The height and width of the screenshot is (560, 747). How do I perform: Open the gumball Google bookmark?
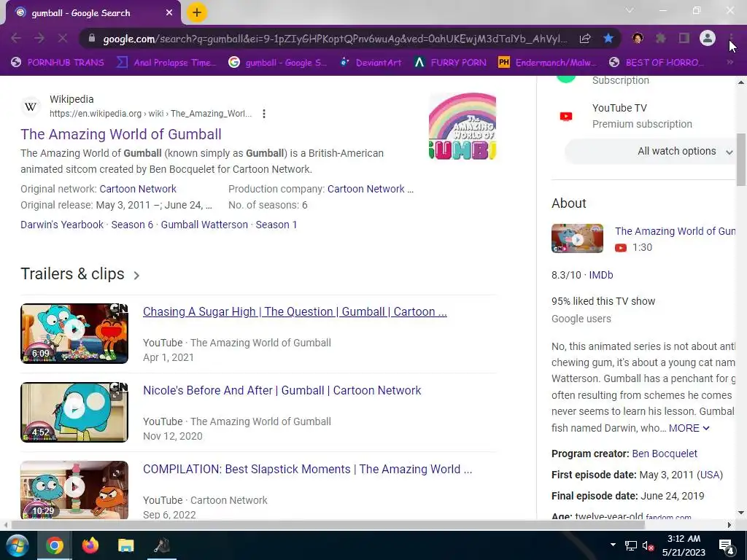pyautogui.click(x=278, y=63)
